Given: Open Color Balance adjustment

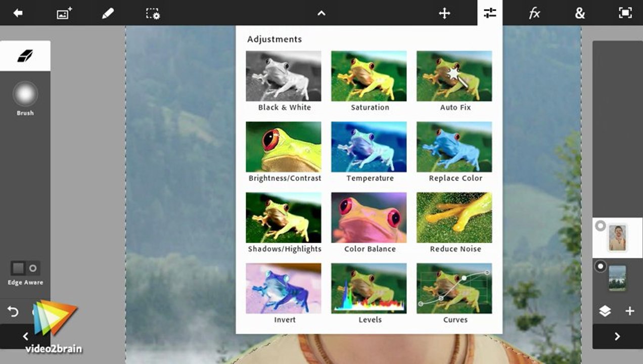Looking at the screenshot, I should (369, 222).
